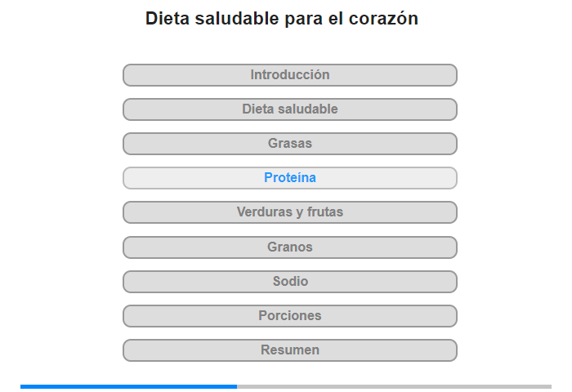
Task: Show the fats topic labeled Grasas
Action: click(x=289, y=144)
